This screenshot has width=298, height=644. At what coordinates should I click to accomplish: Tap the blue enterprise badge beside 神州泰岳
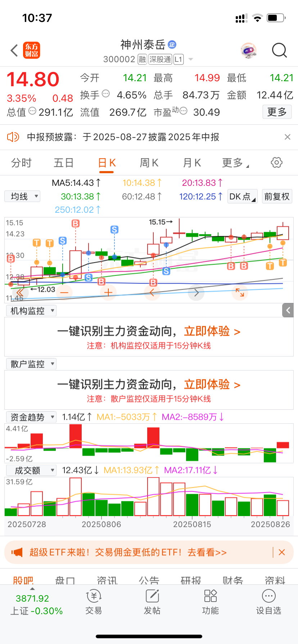coord(172,45)
